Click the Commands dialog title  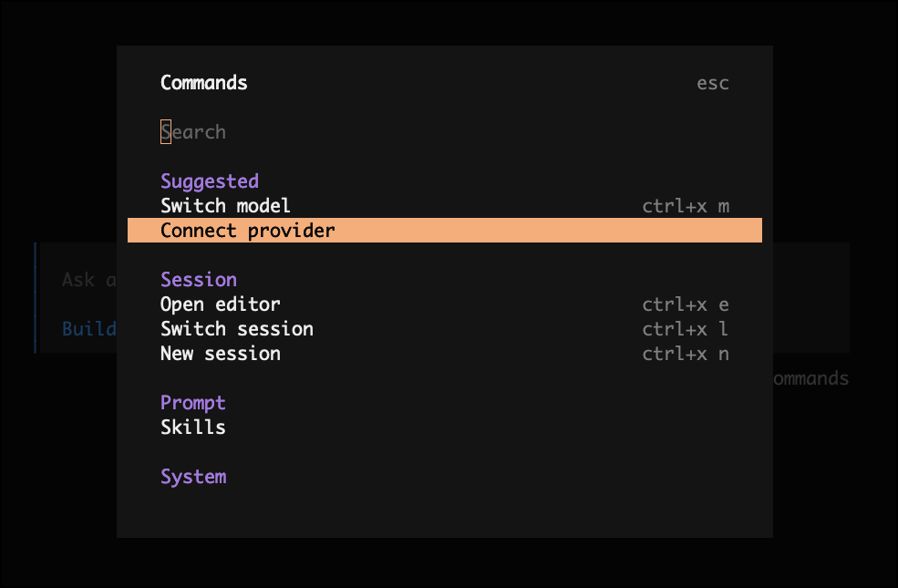click(204, 83)
